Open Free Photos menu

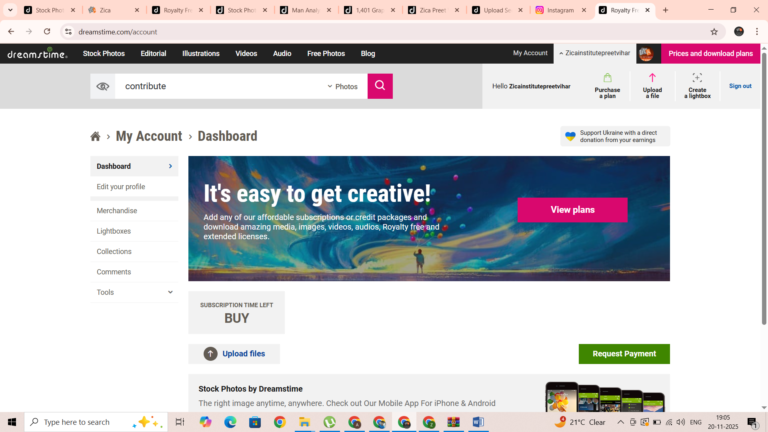[x=326, y=53]
